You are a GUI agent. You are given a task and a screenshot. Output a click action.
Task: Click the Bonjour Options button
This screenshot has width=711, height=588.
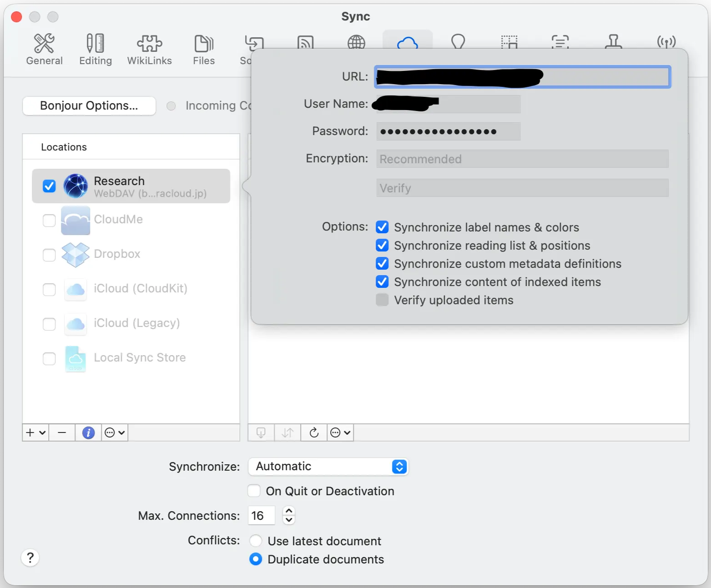[x=89, y=106]
